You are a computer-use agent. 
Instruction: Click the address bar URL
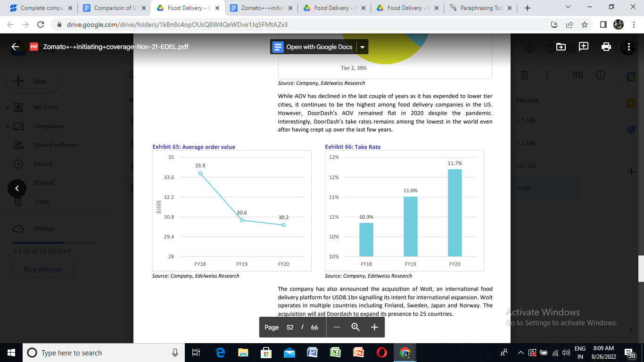click(177, 25)
